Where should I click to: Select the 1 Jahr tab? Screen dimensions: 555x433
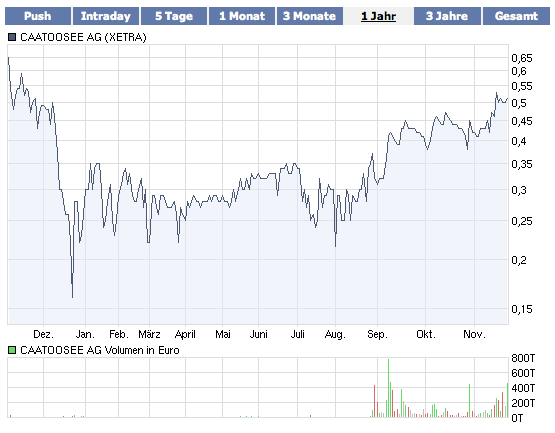[x=378, y=16]
